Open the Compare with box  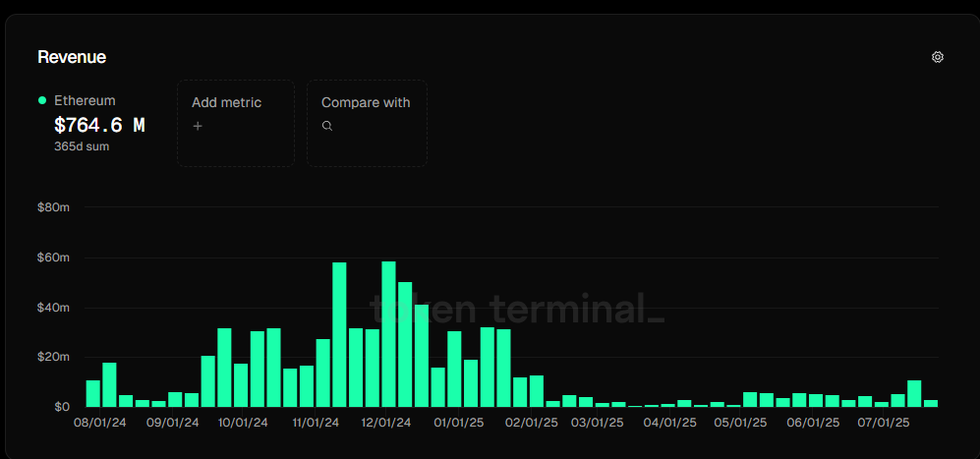click(367, 123)
